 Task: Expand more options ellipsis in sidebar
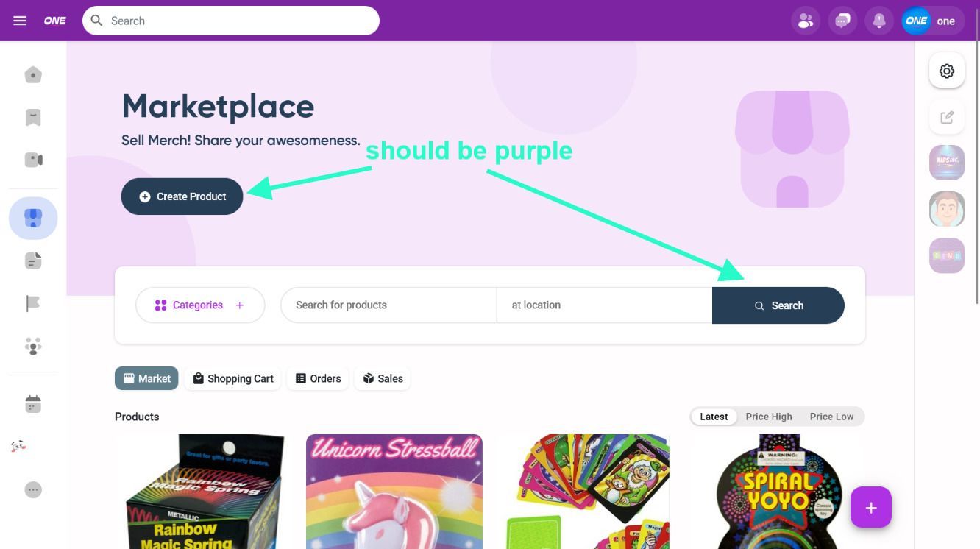(x=33, y=489)
